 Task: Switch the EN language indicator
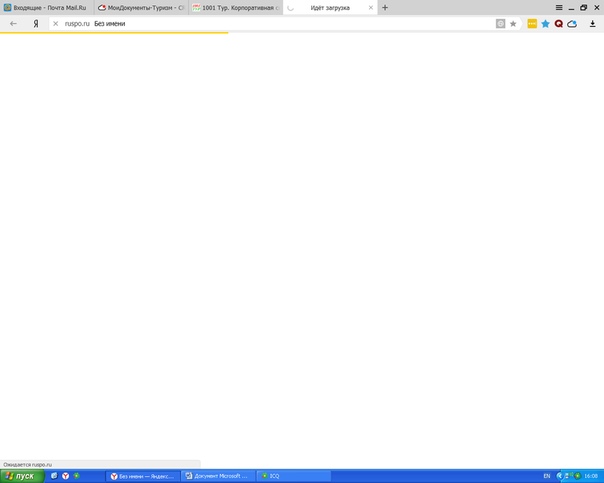click(x=547, y=476)
